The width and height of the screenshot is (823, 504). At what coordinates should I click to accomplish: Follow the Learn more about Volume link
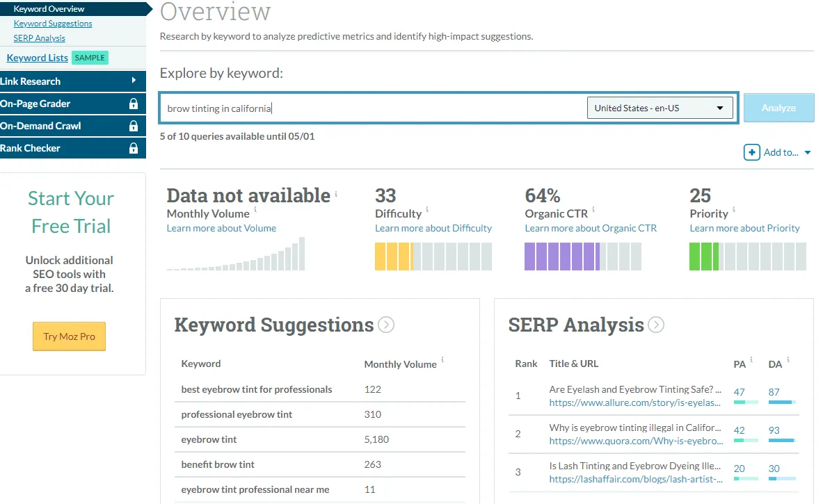point(221,228)
